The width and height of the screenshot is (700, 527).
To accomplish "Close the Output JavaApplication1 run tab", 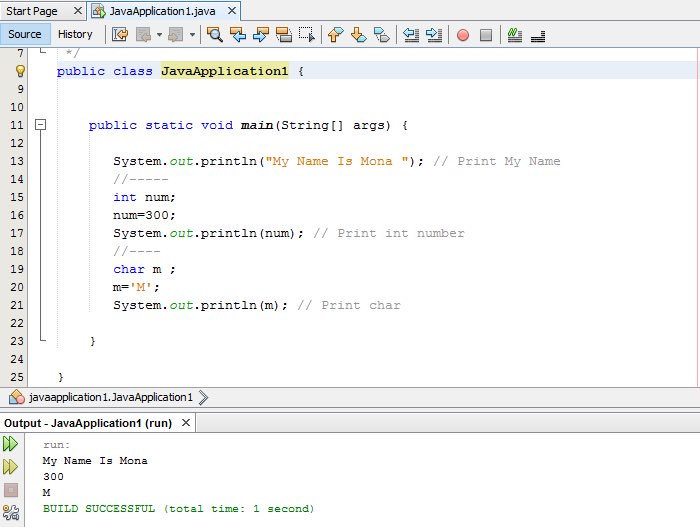I will pos(186,422).
